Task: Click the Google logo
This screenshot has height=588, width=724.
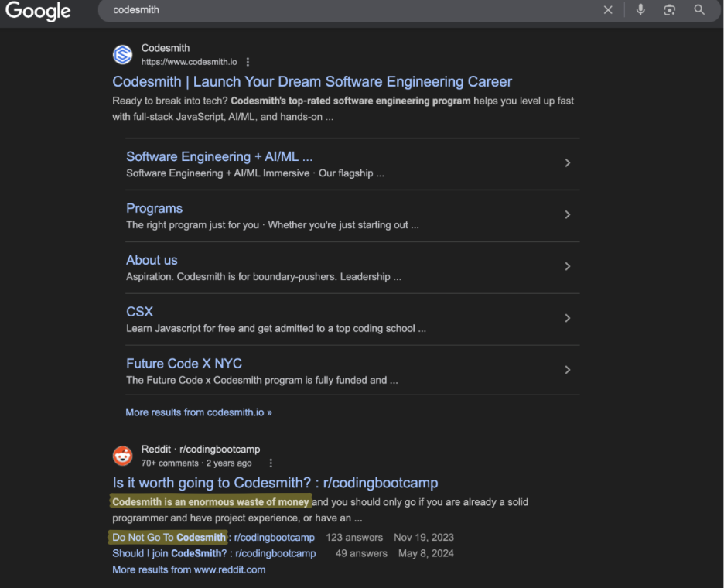Action: click(38, 11)
